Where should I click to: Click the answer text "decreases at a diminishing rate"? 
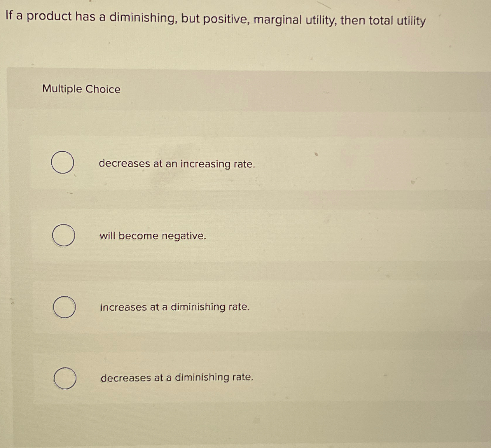pos(176,378)
